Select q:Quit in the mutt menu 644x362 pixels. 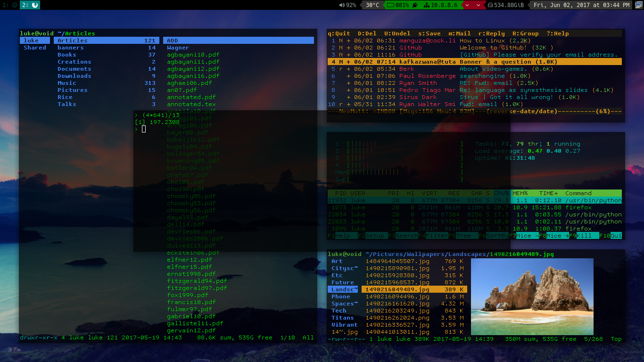click(339, 33)
